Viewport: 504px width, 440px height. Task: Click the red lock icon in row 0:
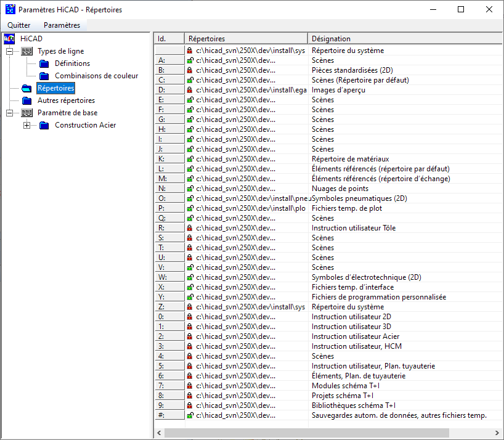[190, 317]
